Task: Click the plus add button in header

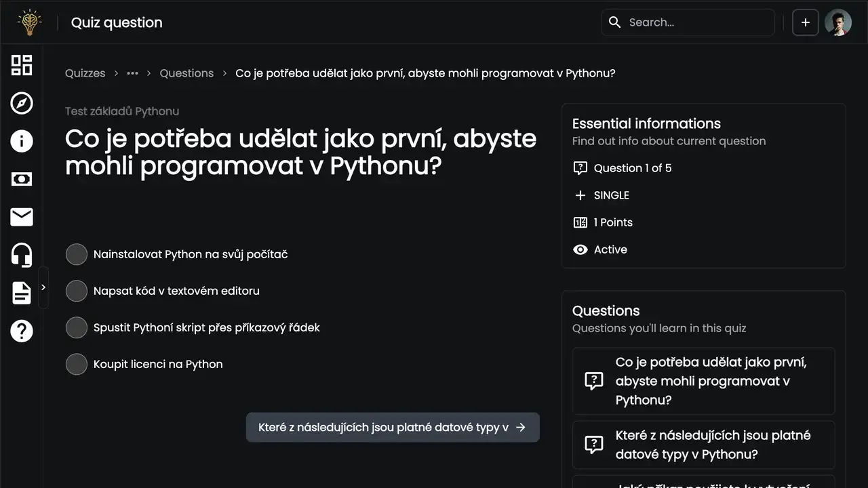Action: click(x=806, y=22)
